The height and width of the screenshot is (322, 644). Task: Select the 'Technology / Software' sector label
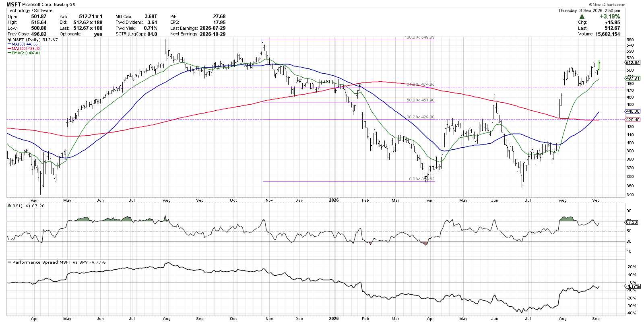tap(30, 10)
